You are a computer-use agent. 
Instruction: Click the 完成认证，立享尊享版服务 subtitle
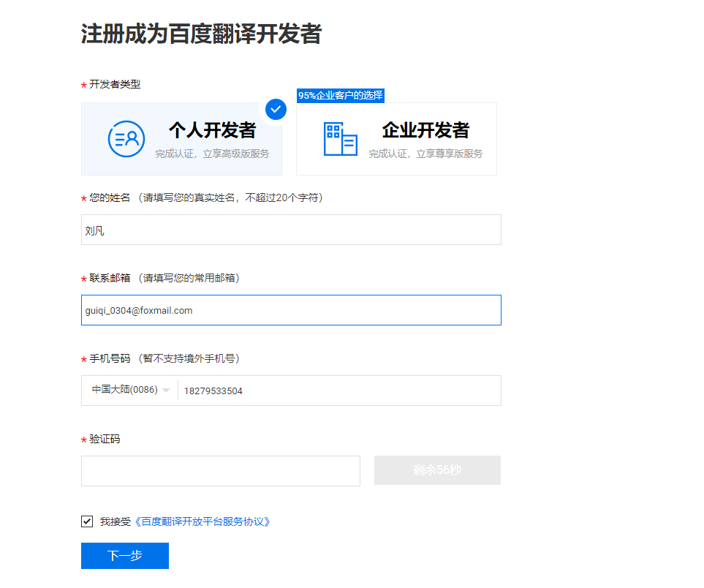tap(425, 154)
